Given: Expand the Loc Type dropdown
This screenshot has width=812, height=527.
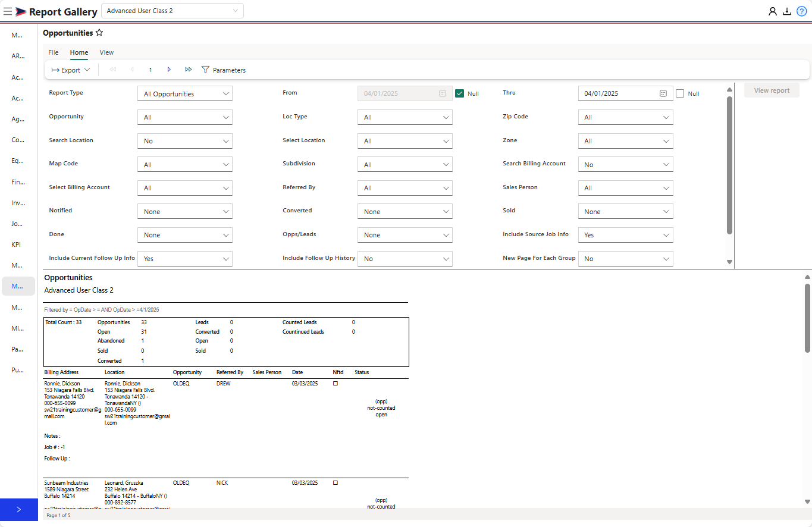Looking at the screenshot, I should [x=405, y=117].
